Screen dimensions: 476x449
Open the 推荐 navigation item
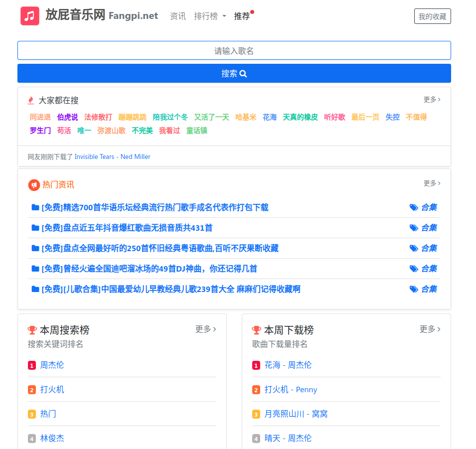click(242, 16)
